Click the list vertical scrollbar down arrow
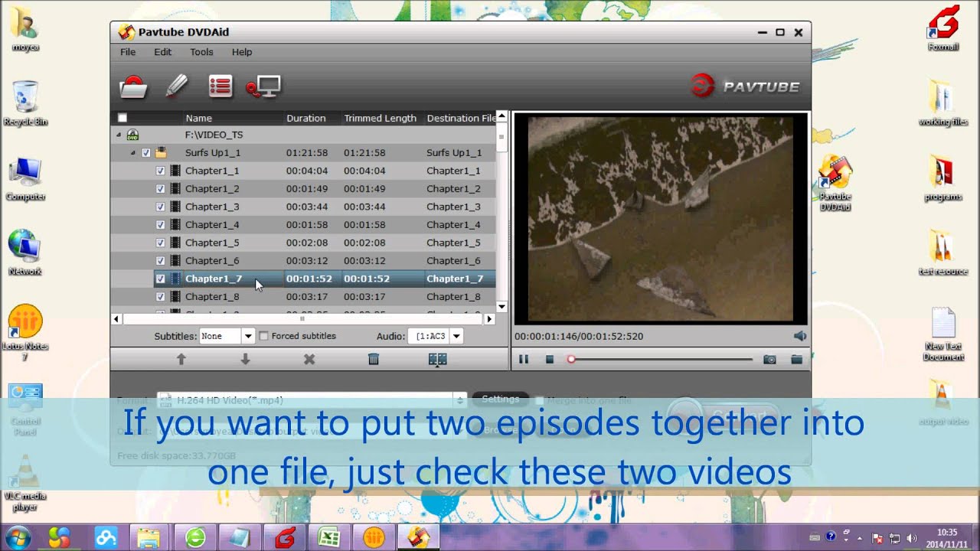 (501, 307)
